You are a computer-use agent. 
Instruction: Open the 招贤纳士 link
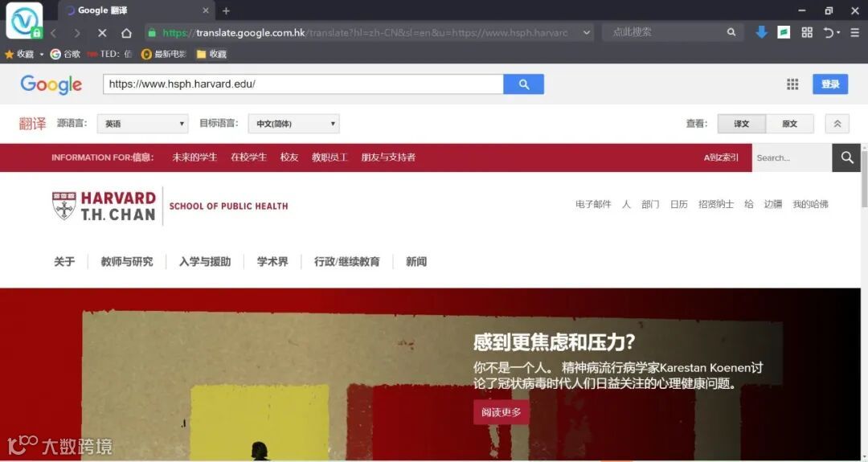[x=716, y=204]
